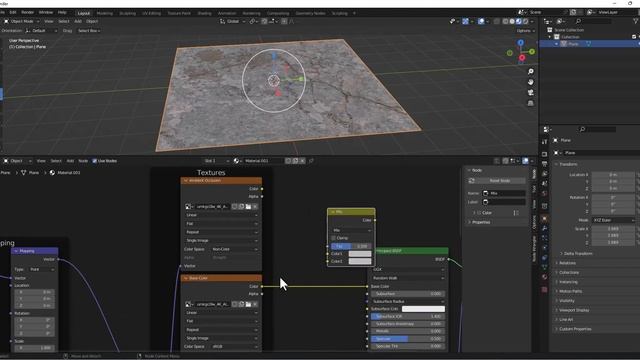This screenshot has height=360, width=640.
Task: Toggle Color checkbox in Node sidebar panel
Action: tap(479, 213)
